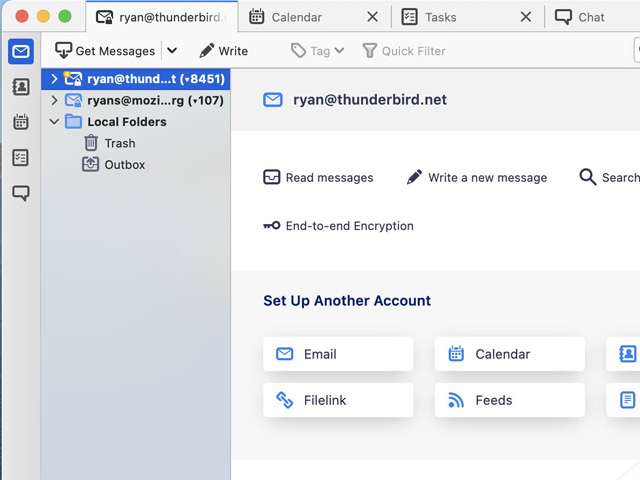Set up a Feeds account
Image resolution: width=640 pixels, height=480 pixels.
coord(510,400)
